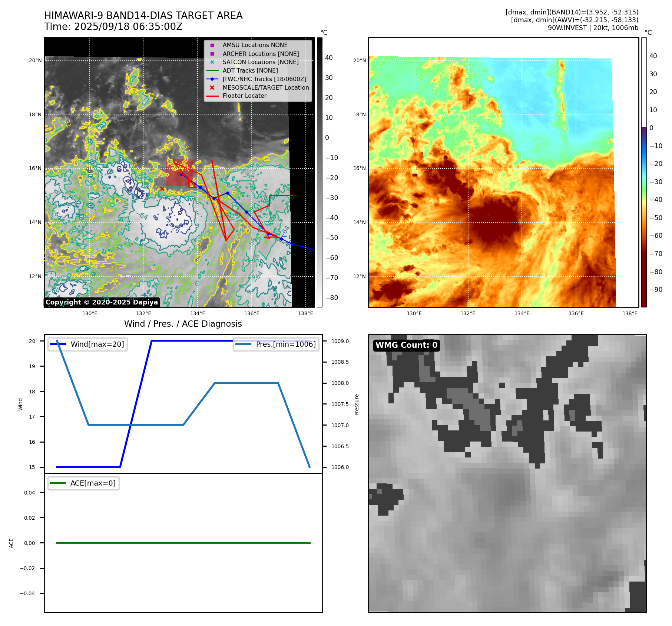Click the 'Wind / Pres. / ACE Diagnosis' chart title
Image resolution: width=672 pixels, height=626 pixels.
[183, 324]
